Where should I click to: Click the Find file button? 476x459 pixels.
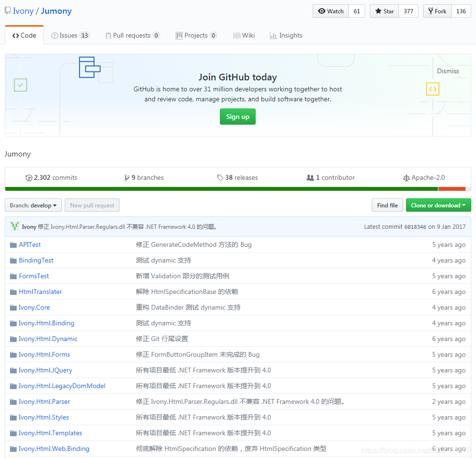pos(387,205)
